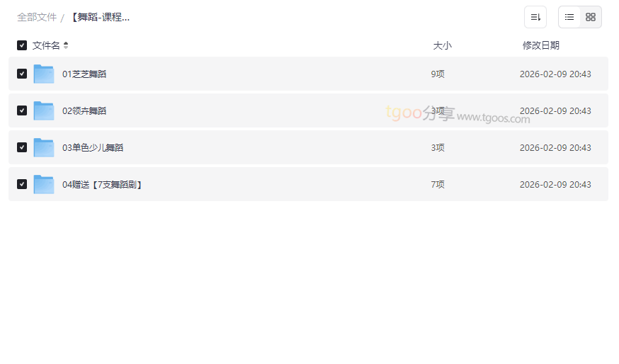Open folder name 04赠送【7支舞蹈剧】
Screen dimensions: 619x364
coord(103,184)
